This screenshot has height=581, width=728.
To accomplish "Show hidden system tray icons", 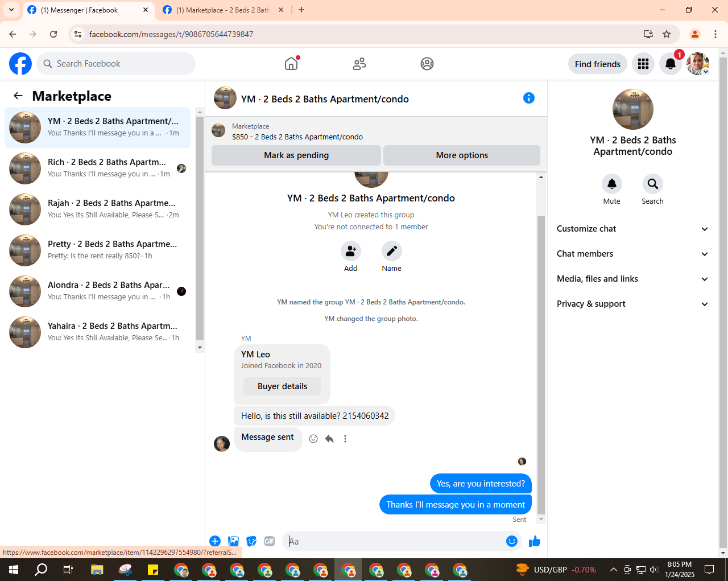I will tap(613, 570).
